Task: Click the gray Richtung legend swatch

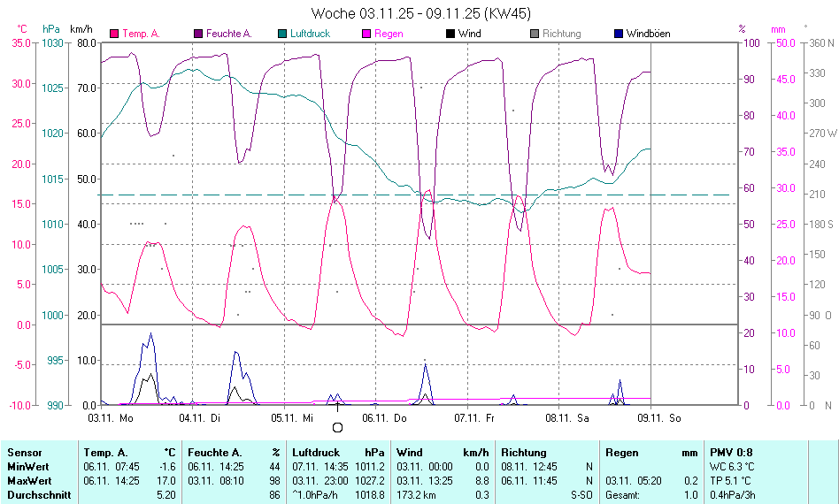Action: [535, 34]
